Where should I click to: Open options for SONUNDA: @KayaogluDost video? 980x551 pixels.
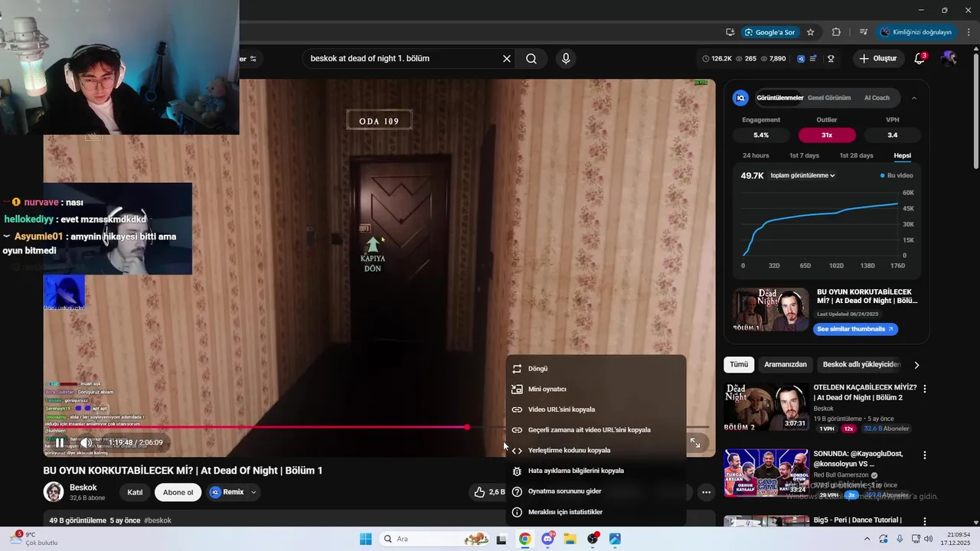[925, 455]
